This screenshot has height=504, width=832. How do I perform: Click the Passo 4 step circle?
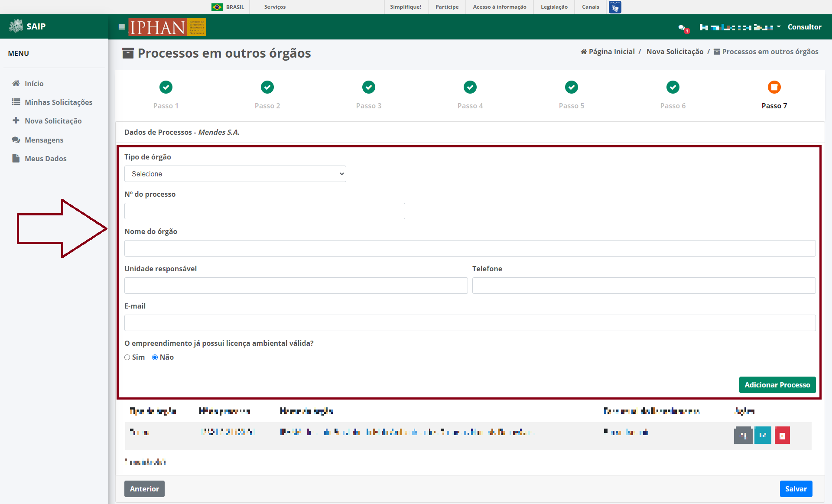[470, 87]
